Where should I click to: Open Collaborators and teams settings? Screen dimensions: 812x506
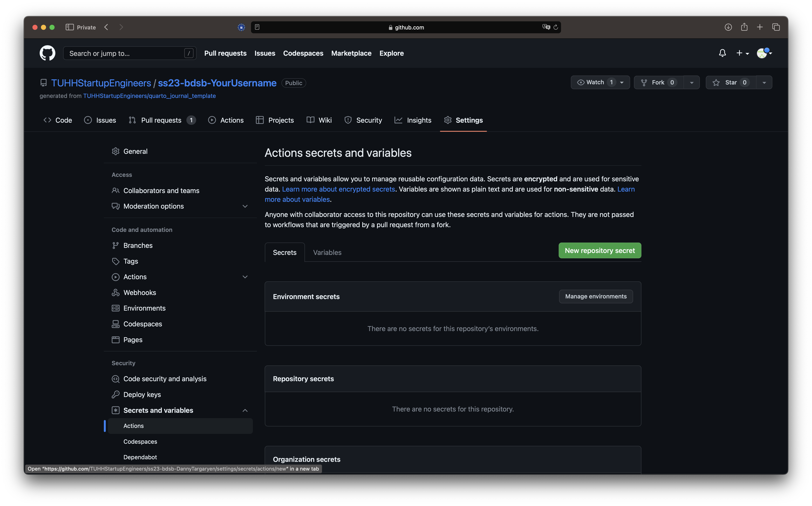[180, 190]
